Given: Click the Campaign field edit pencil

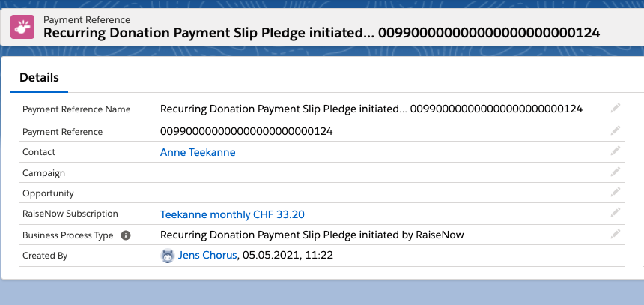Looking at the screenshot, I should tap(616, 172).
